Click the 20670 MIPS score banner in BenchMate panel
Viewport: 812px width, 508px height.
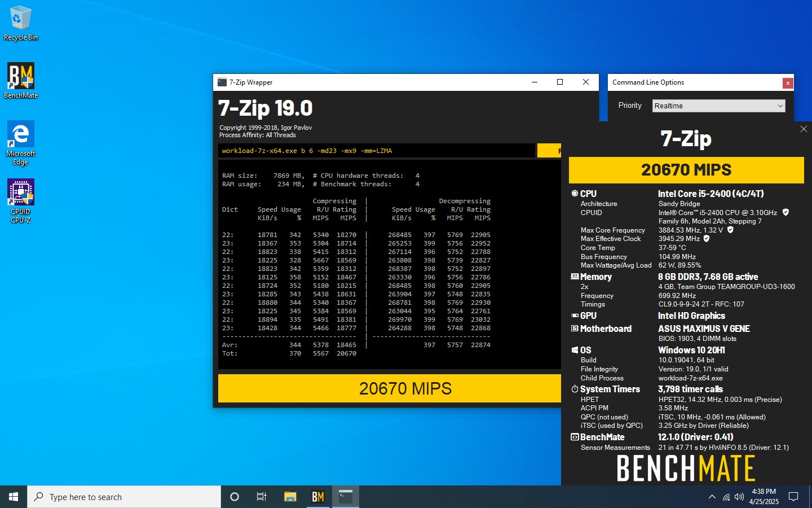[x=686, y=170]
